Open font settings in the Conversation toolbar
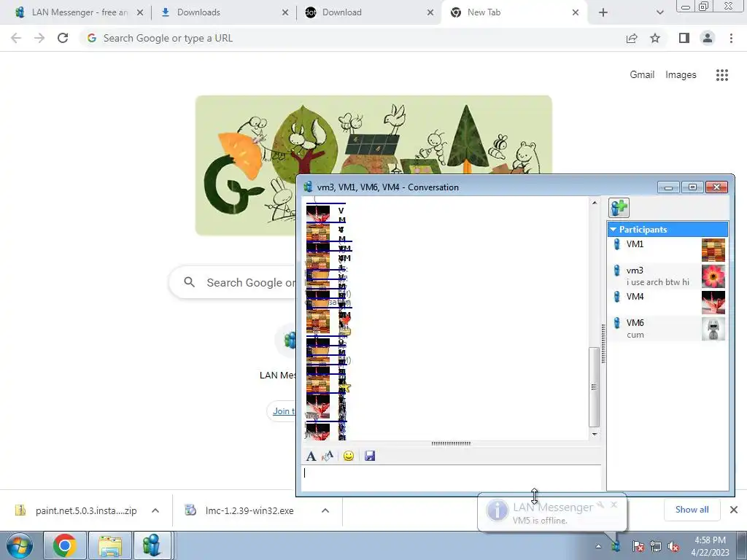 click(x=311, y=456)
